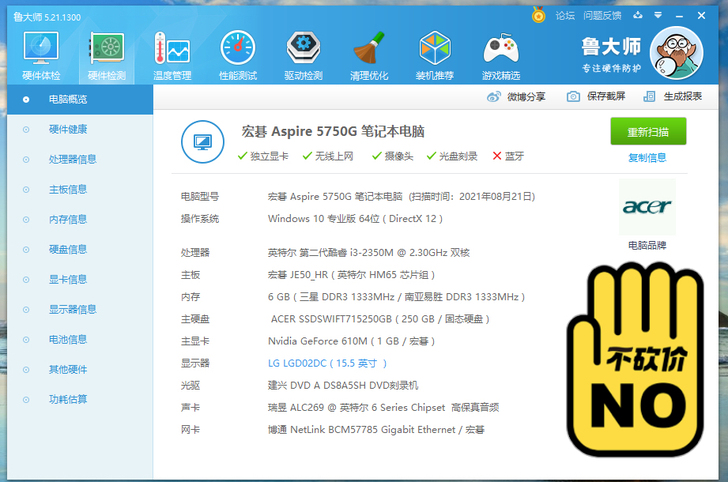This screenshot has height=482, width=728.
Task: Click the 电脑品牌 label under the logo
Action: (x=647, y=245)
